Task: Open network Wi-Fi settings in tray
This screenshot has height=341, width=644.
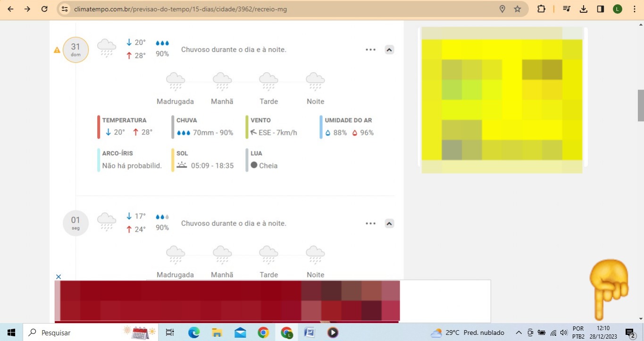Action: pos(553,333)
